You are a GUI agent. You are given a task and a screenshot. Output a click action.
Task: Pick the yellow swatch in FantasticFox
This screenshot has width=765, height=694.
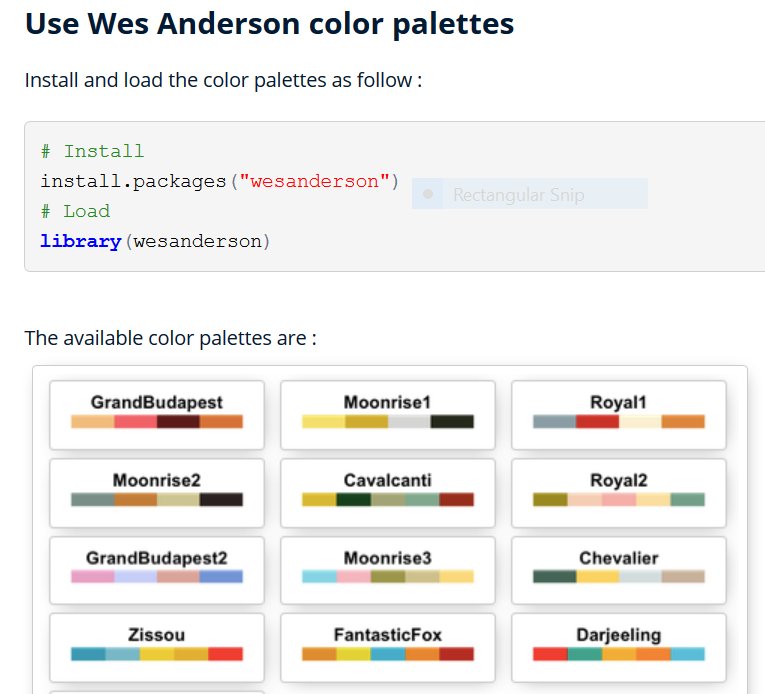[354, 654]
